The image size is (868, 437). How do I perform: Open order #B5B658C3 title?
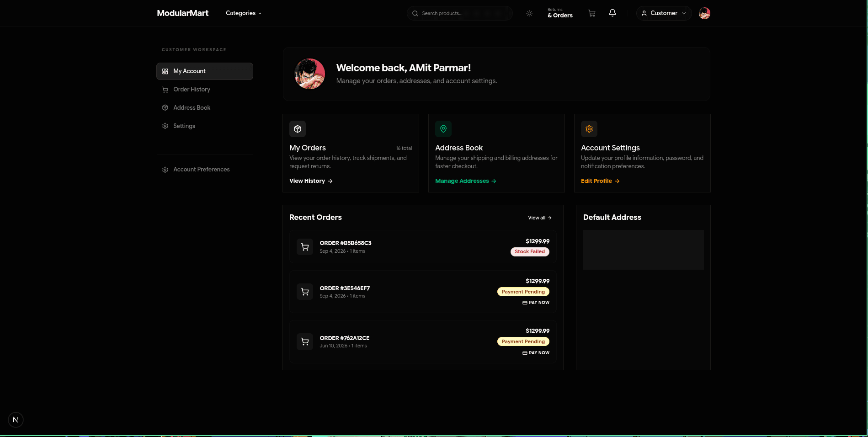point(346,243)
